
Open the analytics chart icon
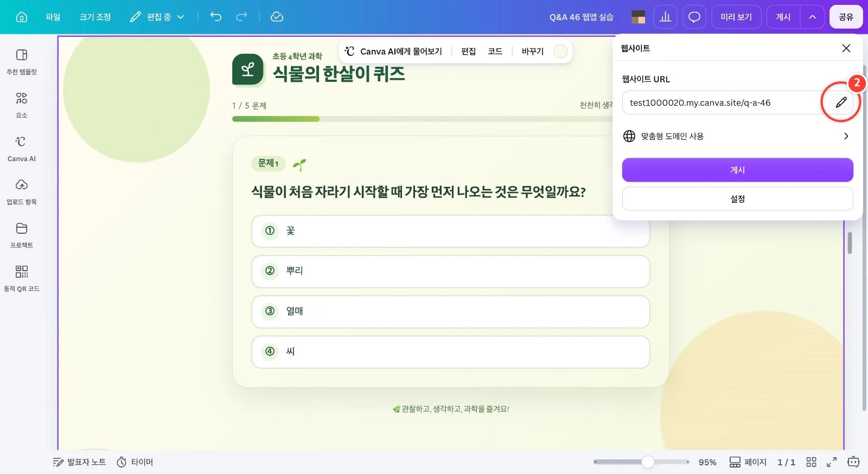pos(666,17)
